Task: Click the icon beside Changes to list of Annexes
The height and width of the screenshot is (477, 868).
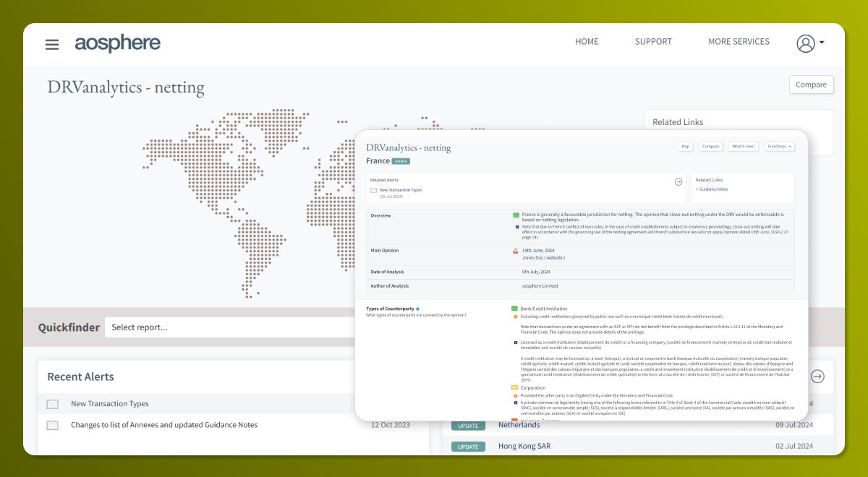Action: tap(53, 425)
